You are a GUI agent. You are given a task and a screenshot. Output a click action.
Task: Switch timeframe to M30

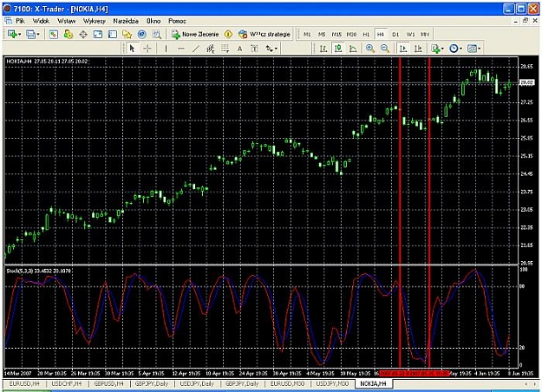[351, 34]
